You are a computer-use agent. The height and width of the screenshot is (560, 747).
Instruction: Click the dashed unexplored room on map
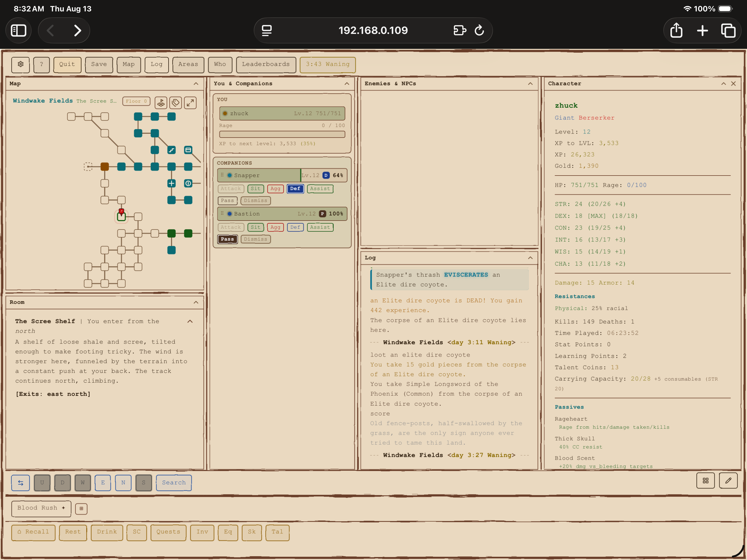click(88, 166)
